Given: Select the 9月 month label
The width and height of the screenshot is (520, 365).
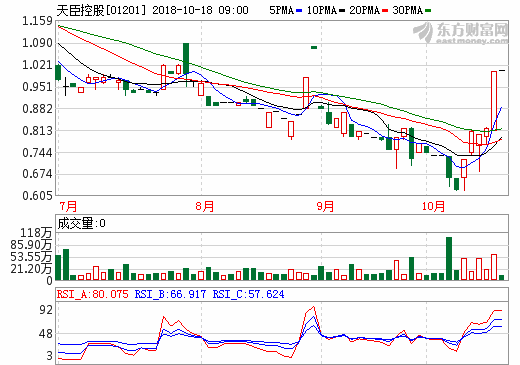Looking at the screenshot, I should pos(325,206).
